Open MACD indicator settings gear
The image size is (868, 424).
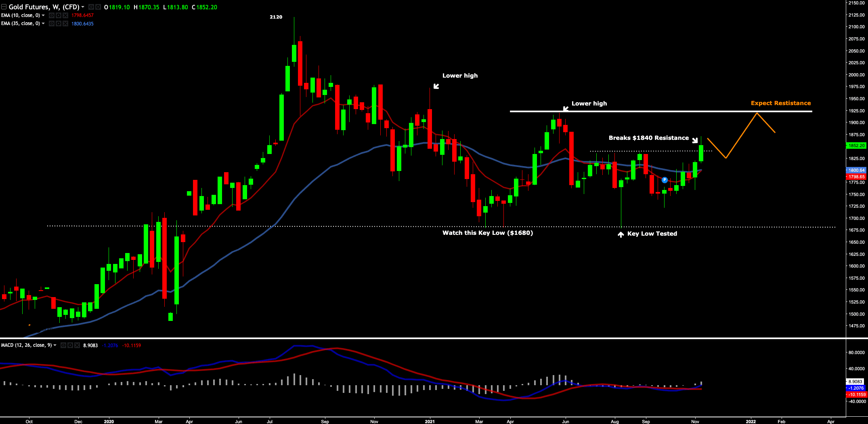(x=70, y=345)
